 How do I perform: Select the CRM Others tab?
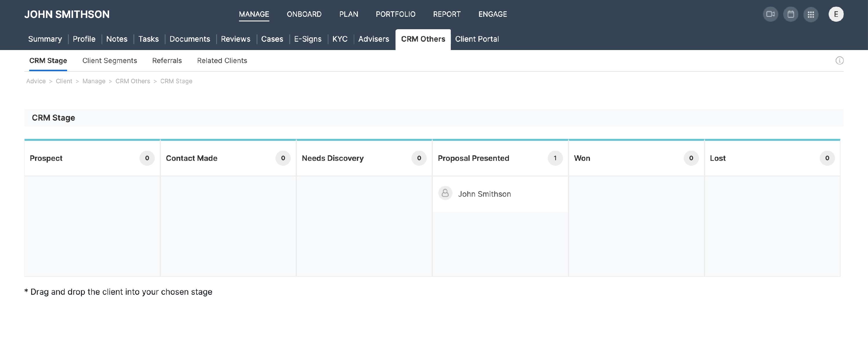(x=423, y=39)
